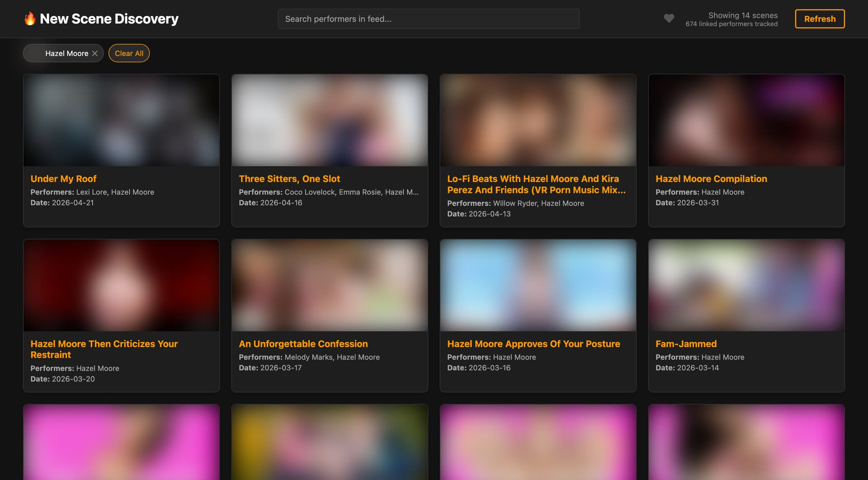Click the Showing 14 scenes counter text
The width and height of the screenshot is (868, 480).
pyautogui.click(x=742, y=15)
